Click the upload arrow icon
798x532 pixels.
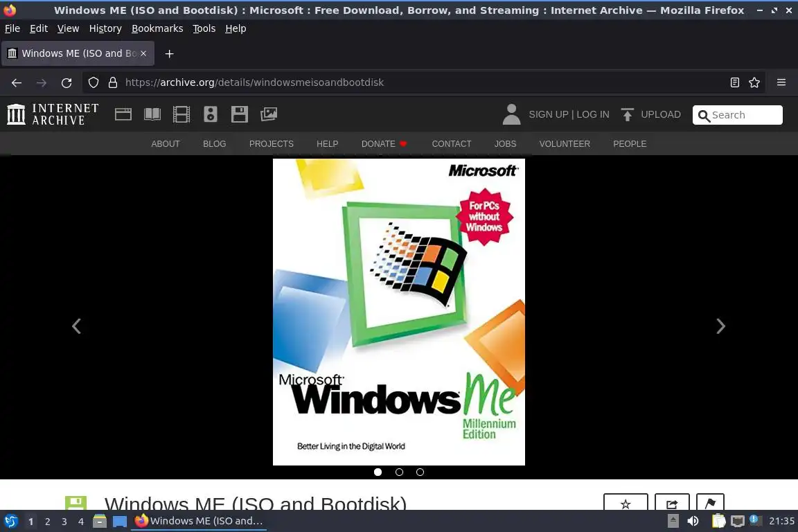[628, 114]
